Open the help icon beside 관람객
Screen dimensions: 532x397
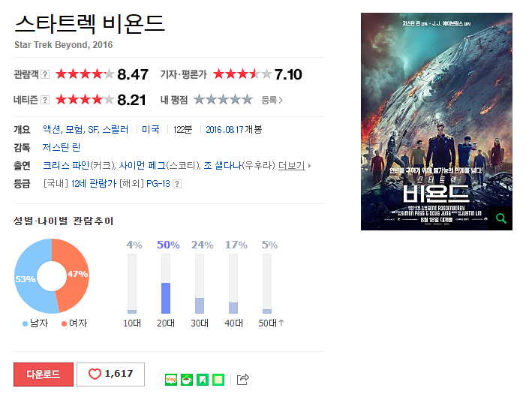click(x=45, y=74)
